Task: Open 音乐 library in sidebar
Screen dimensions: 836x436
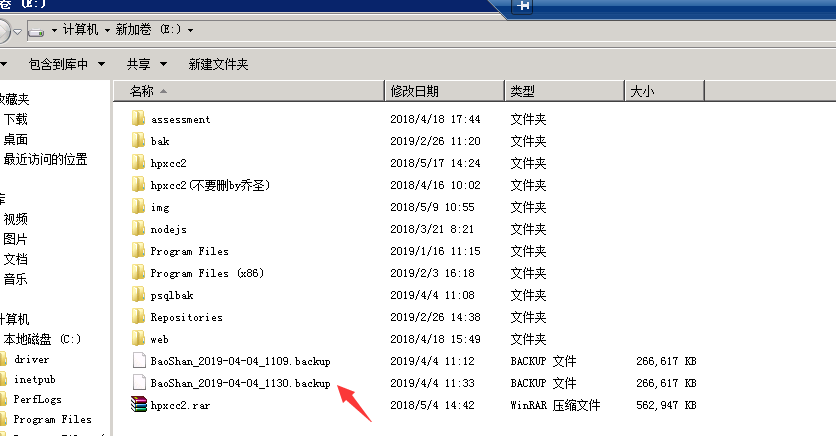Action: 15,279
